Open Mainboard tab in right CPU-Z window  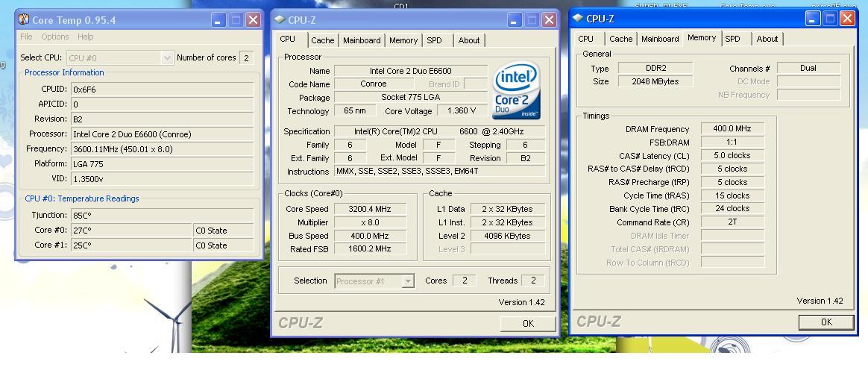660,39
